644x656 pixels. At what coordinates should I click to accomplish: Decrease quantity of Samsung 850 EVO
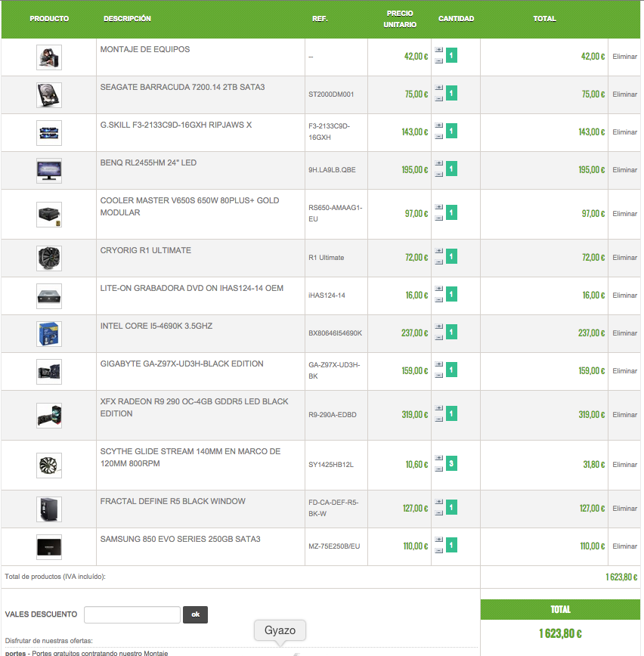438,550
